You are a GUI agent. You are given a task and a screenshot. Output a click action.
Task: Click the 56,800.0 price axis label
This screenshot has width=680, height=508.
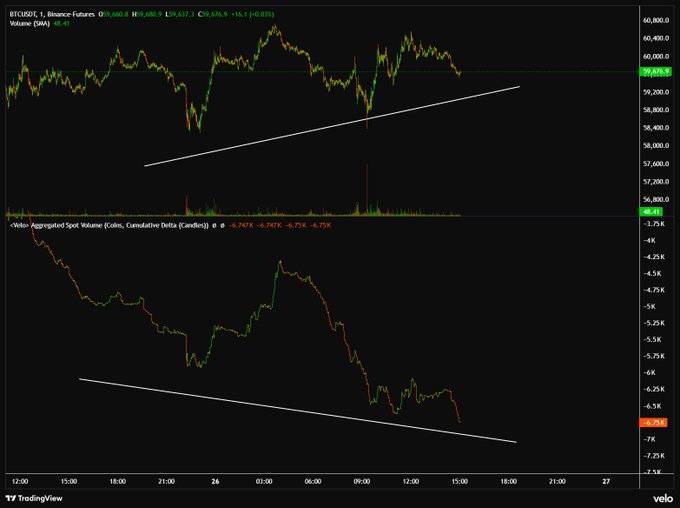tap(656, 200)
